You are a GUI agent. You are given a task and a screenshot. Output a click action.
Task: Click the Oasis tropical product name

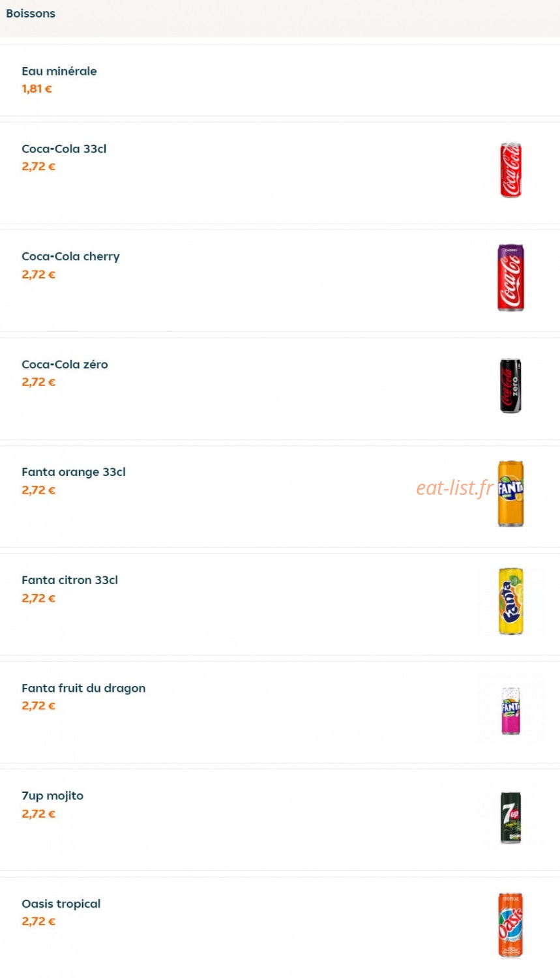[61, 904]
